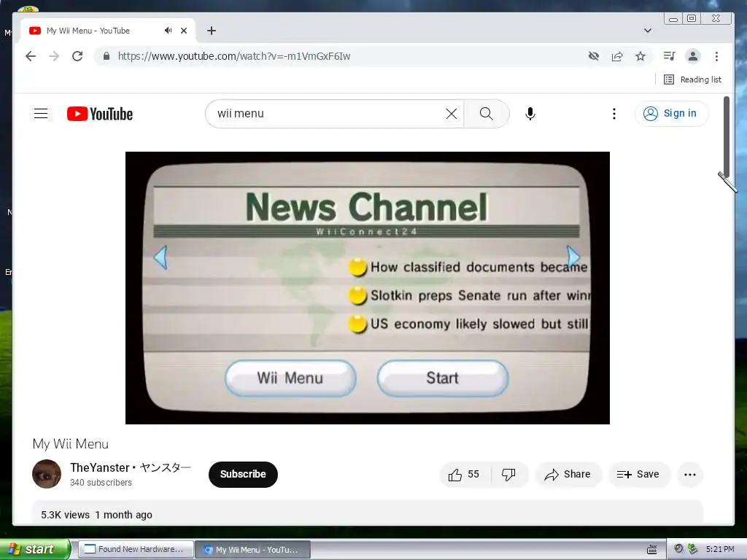Open the first system tray icon beside the keyboard
The height and width of the screenshot is (560, 747).
point(678,549)
